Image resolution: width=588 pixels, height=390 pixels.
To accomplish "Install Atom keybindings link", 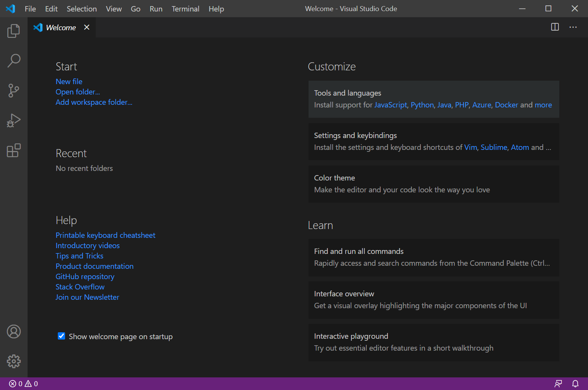I will (520, 147).
